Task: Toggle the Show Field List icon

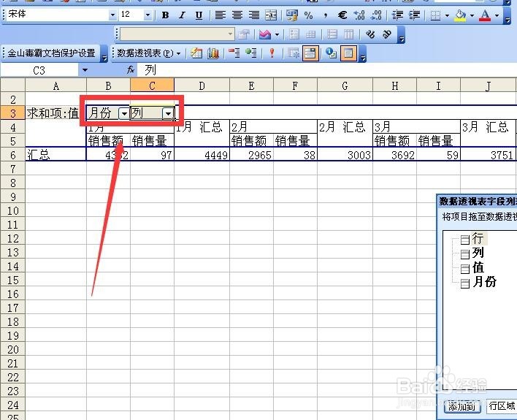Action: click(348, 53)
